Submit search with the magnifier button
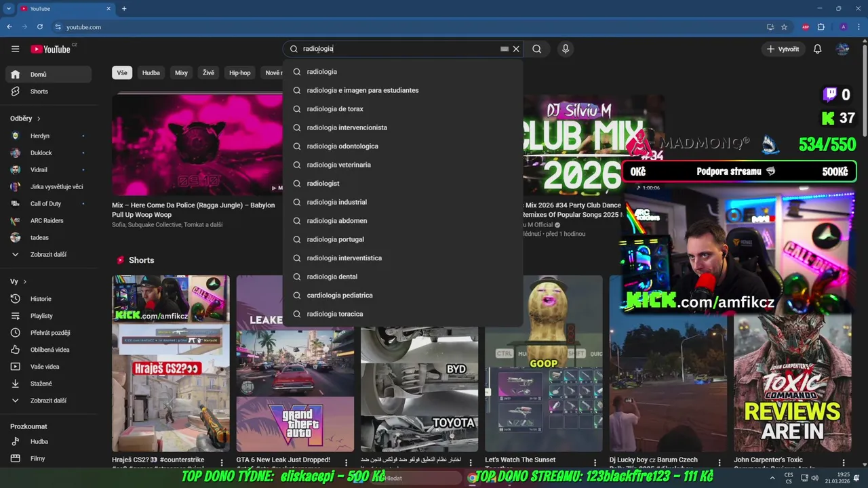This screenshot has height=488, width=868. (536, 49)
